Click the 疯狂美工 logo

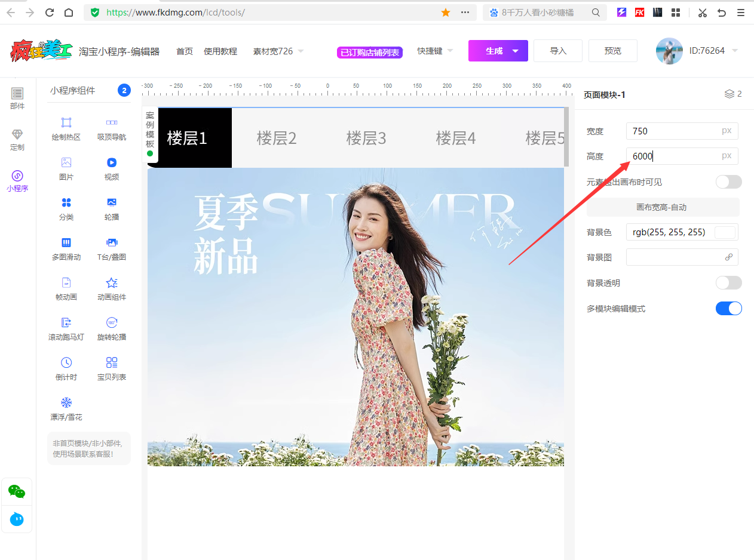(x=41, y=51)
